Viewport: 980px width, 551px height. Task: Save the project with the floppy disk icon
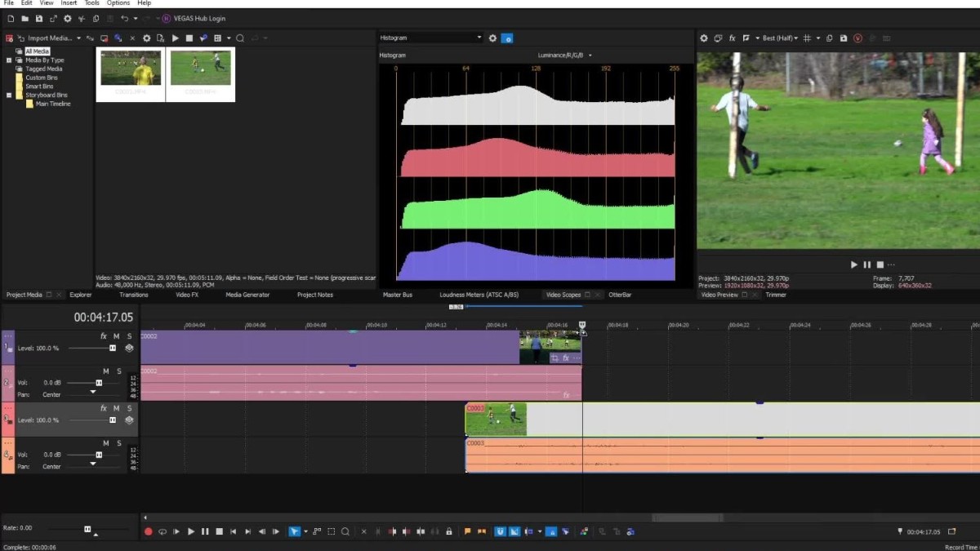pyautogui.click(x=38, y=18)
